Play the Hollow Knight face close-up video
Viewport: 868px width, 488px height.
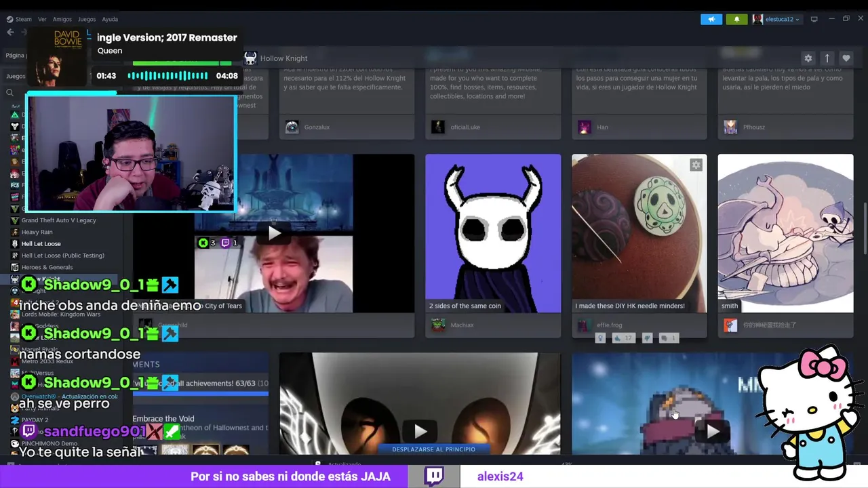coord(420,431)
